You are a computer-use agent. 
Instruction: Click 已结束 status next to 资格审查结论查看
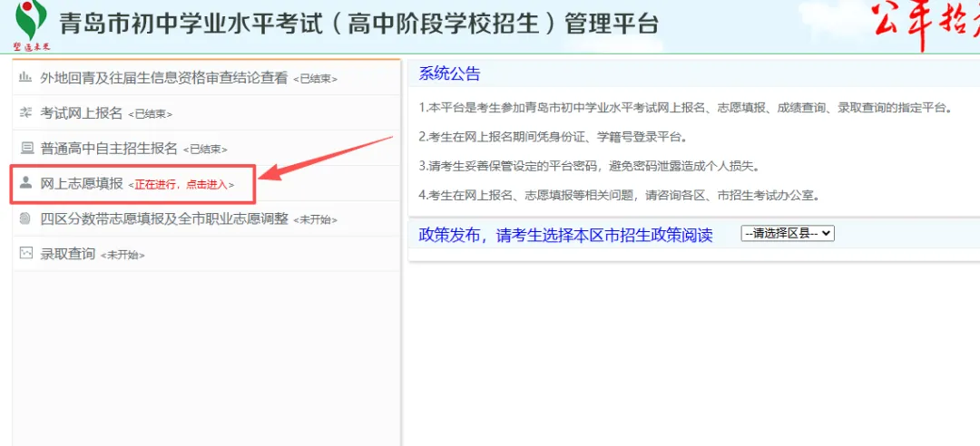pyautogui.click(x=316, y=80)
